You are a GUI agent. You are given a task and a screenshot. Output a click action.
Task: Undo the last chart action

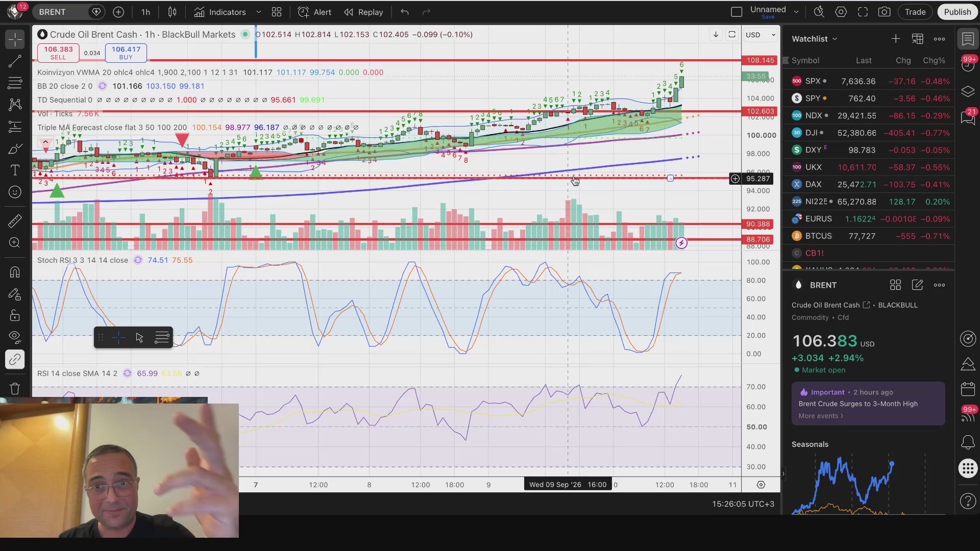[x=405, y=12]
